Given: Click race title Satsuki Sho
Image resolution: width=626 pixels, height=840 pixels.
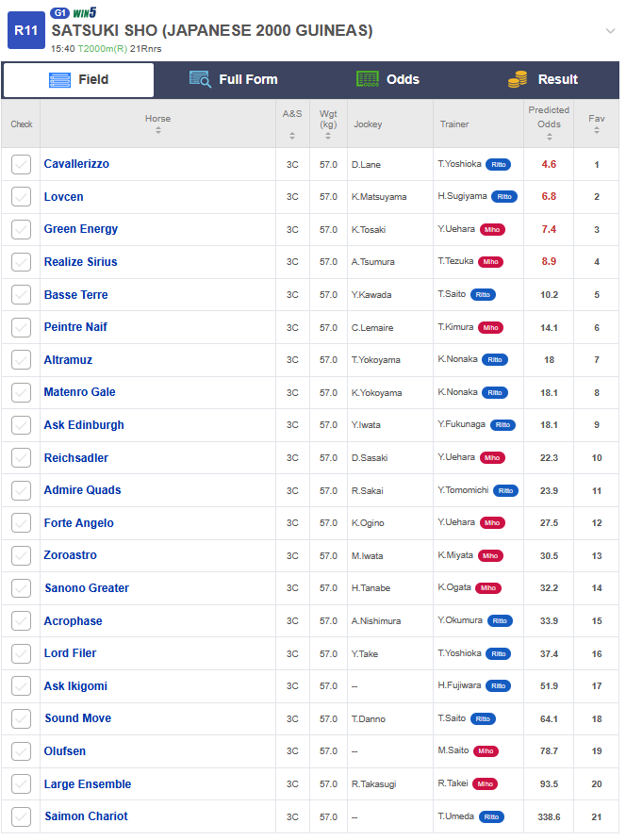Looking at the screenshot, I should tap(212, 30).
